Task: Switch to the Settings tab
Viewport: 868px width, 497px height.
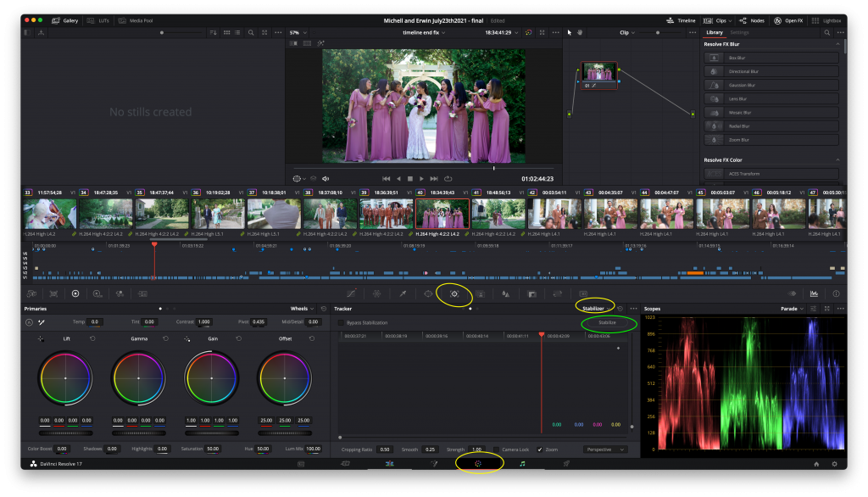Action: coord(739,32)
